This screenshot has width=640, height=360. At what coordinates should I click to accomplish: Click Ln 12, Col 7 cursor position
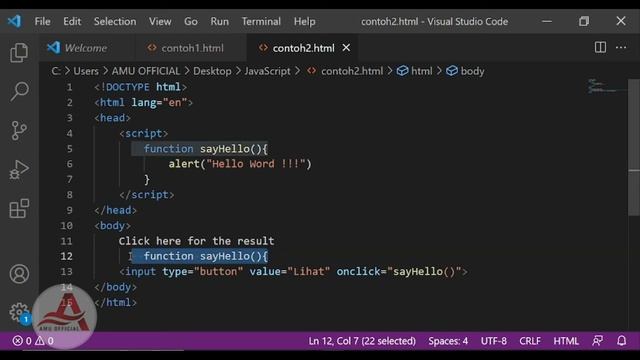coord(362,340)
